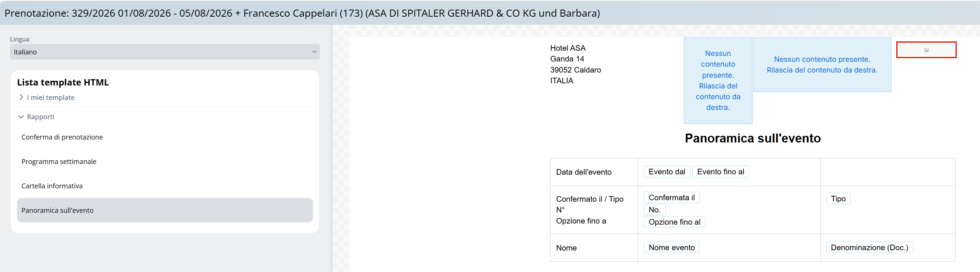The image size is (980, 272).
Task: Click the image placeholder icon in red box
Action: (926, 50)
